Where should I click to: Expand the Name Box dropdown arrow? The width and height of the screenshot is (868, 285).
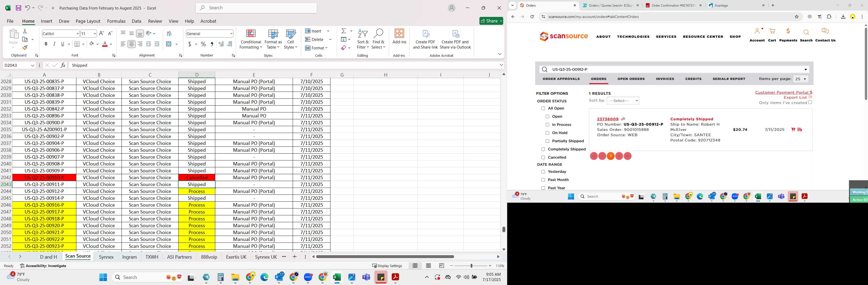point(32,65)
